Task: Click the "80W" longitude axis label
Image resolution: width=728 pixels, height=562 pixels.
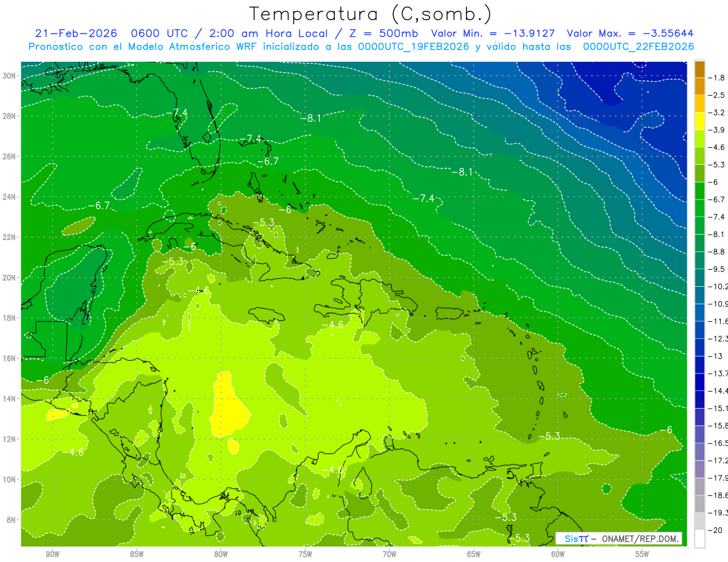Action: (221, 554)
